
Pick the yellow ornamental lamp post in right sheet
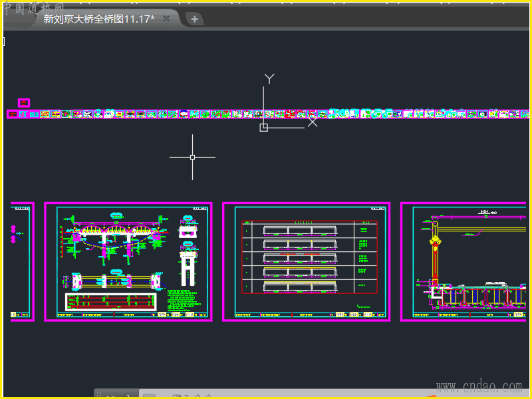[435, 253]
